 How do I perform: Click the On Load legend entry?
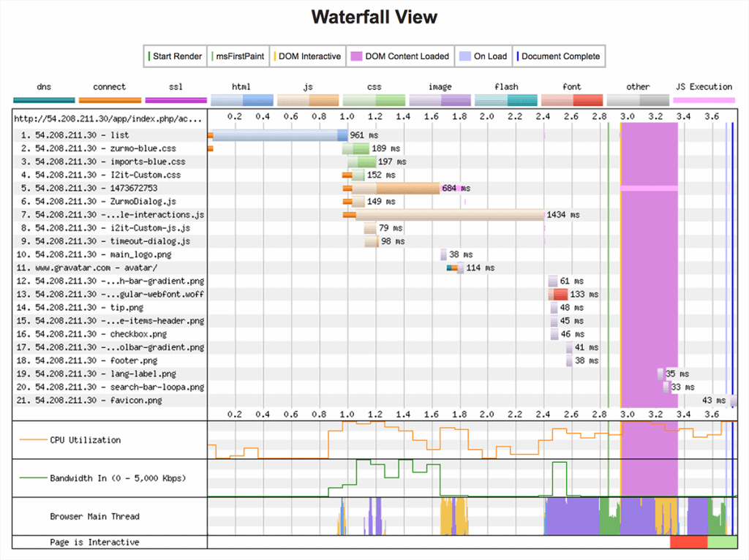pyautogui.click(x=483, y=56)
